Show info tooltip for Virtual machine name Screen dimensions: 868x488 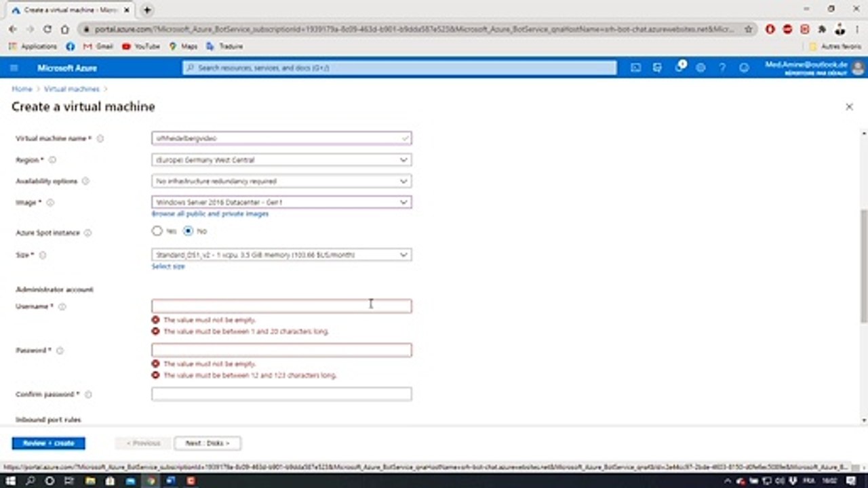(x=100, y=138)
